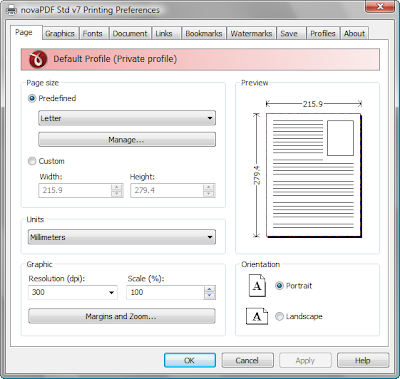Click the 279.4 height label in preview
The width and height of the screenshot is (400, 379).
[x=257, y=175]
